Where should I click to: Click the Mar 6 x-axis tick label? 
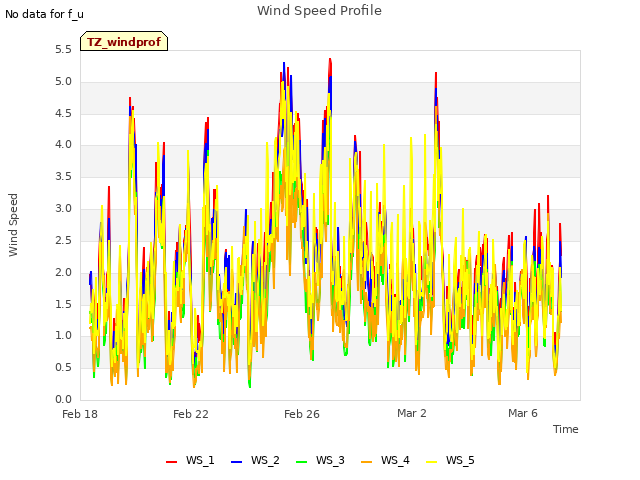522,413
